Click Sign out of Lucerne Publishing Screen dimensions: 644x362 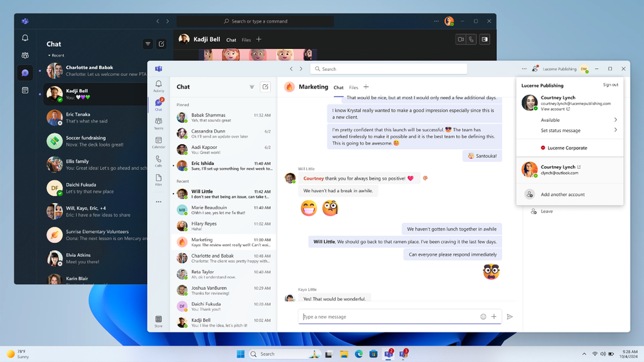click(610, 84)
